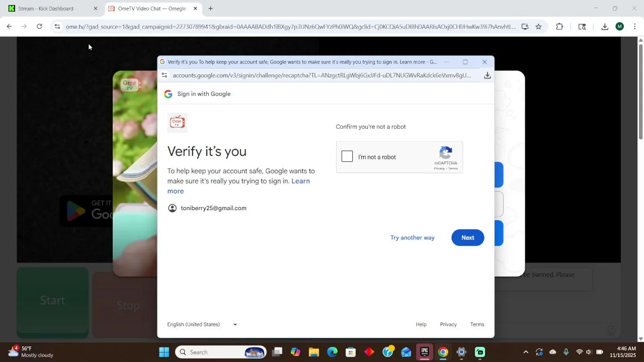Open File Explorer from the taskbar
The image size is (644, 362).
point(314,352)
